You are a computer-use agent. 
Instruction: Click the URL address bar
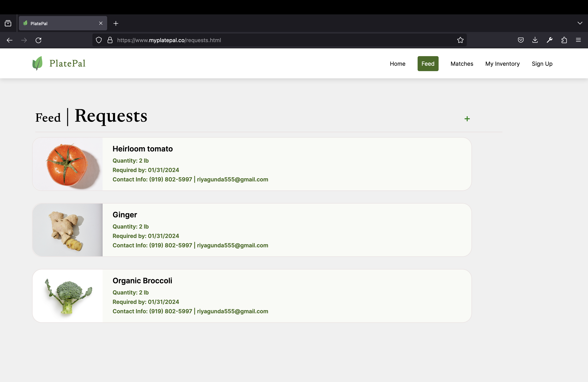click(272, 40)
